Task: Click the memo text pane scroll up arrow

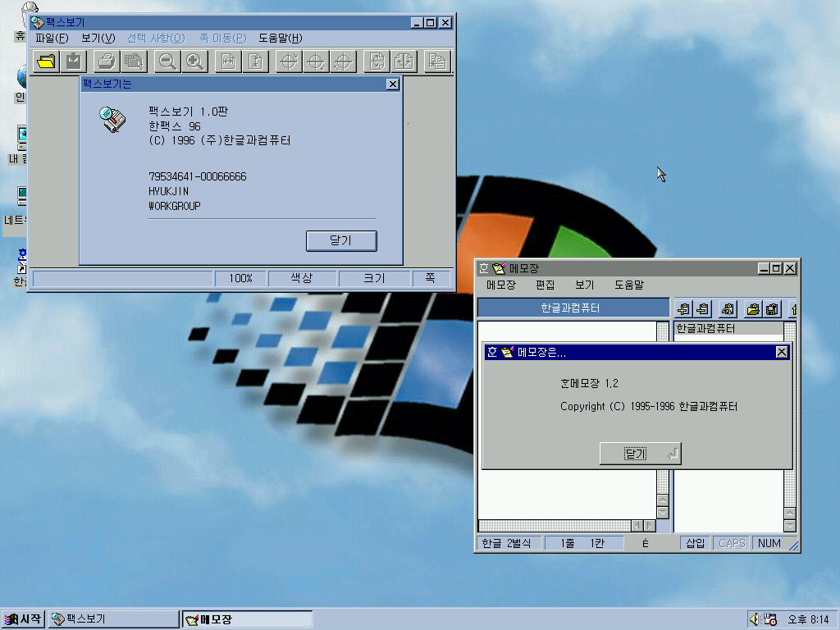Action: click(663, 500)
